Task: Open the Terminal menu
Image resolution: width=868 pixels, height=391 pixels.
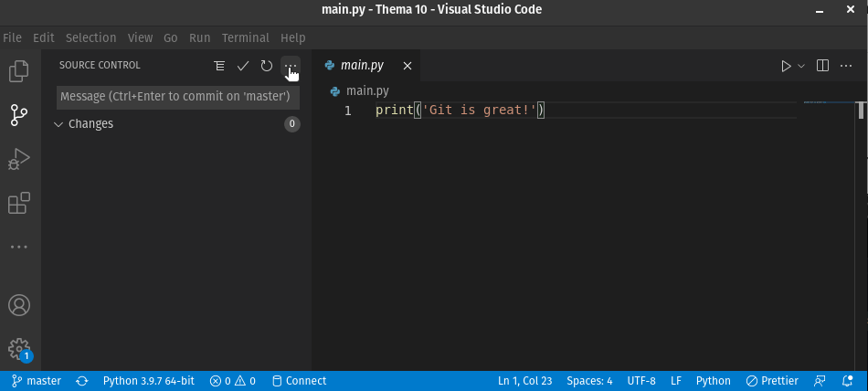Action: pyautogui.click(x=245, y=38)
